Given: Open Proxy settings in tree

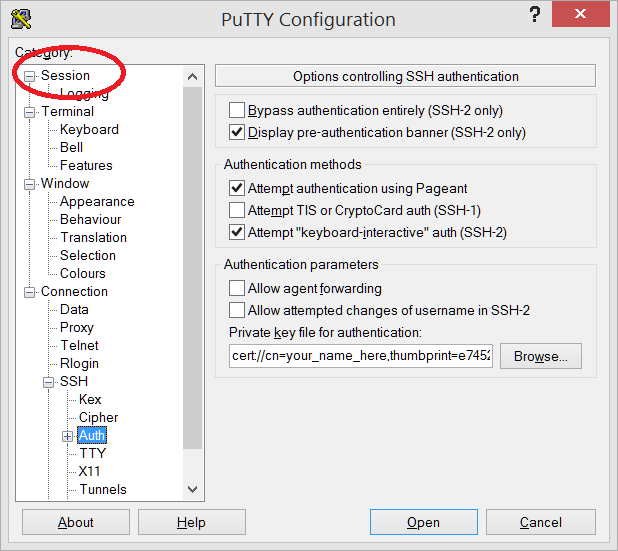Looking at the screenshot, I should pyautogui.click(x=77, y=328).
